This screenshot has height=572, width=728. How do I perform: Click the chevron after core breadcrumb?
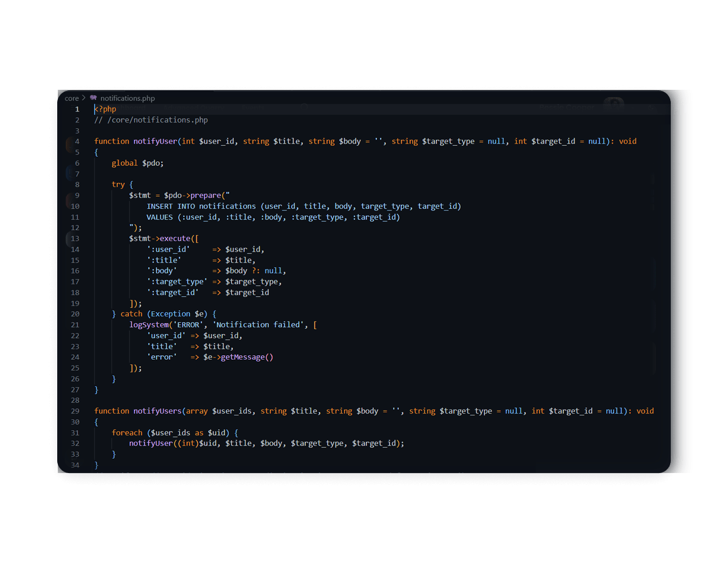[x=84, y=98]
